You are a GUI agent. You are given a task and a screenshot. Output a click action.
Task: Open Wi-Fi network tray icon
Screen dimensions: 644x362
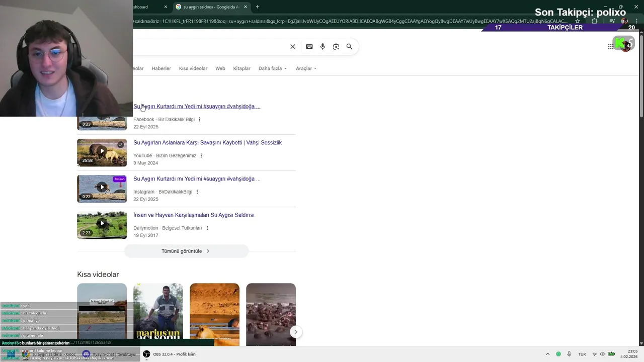point(594,354)
